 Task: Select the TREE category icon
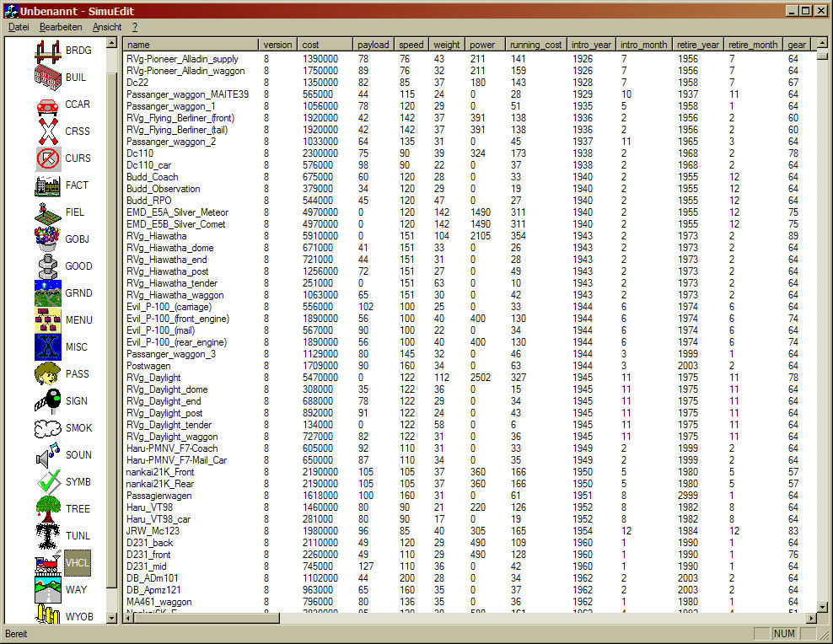tap(48, 509)
